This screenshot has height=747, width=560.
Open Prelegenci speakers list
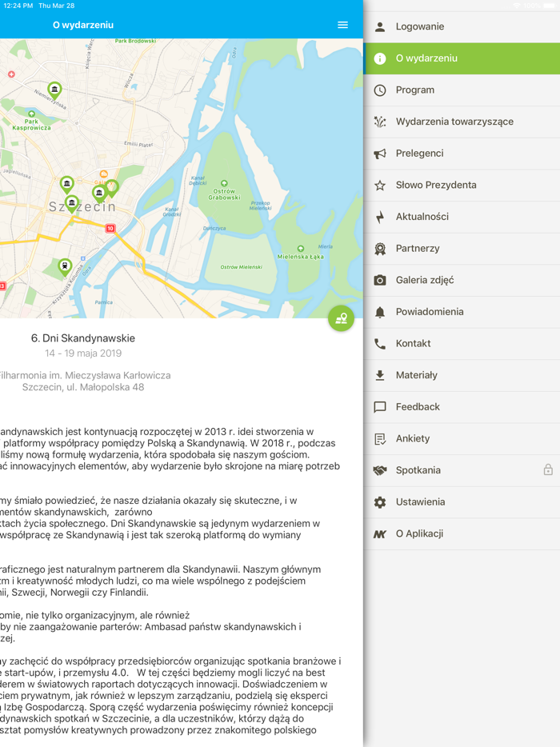point(462,154)
